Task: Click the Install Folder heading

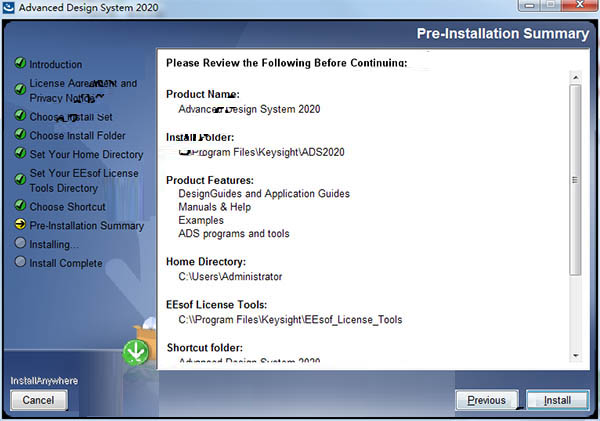Action: point(200,137)
